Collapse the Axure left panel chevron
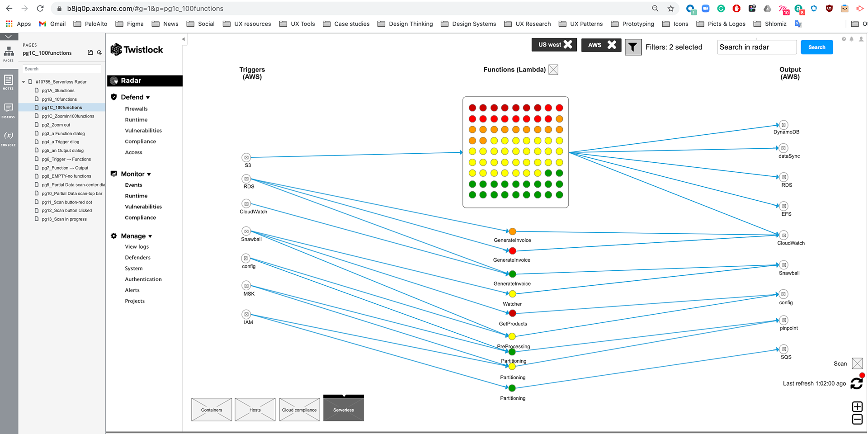 click(9, 37)
